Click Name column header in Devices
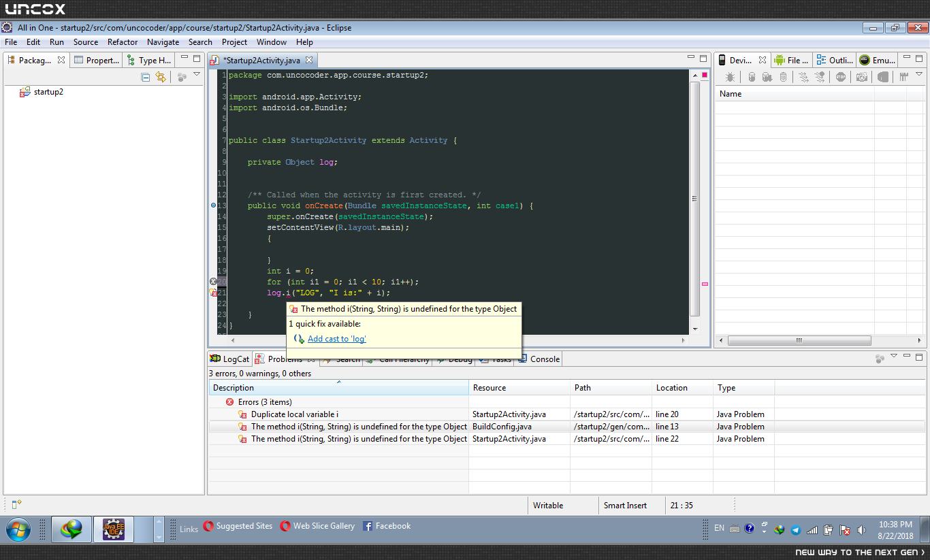This screenshot has height=560, width=930. [794, 94]
